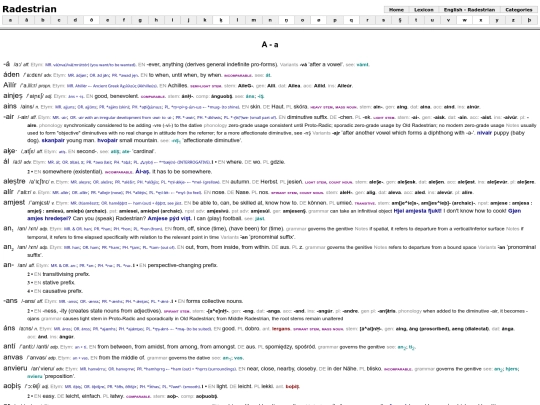Viewport: 540px width, 405px height.
Task: Click the headword 'áden'
Action: coord(11,75)
